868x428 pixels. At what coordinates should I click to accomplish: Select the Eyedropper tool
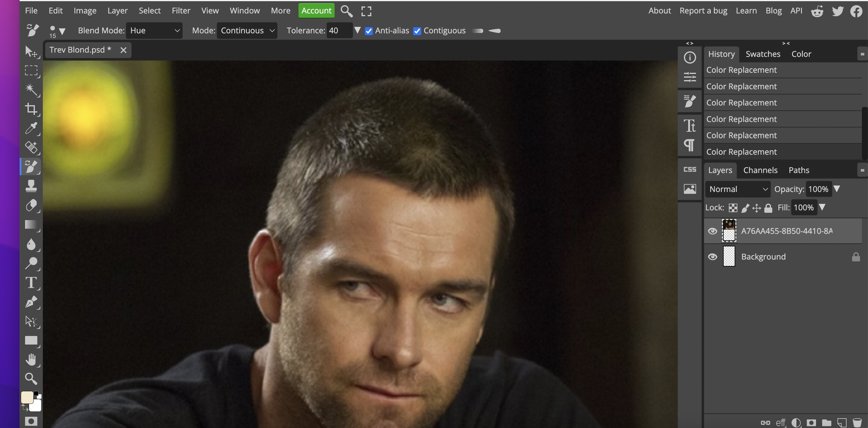(31, 128)
